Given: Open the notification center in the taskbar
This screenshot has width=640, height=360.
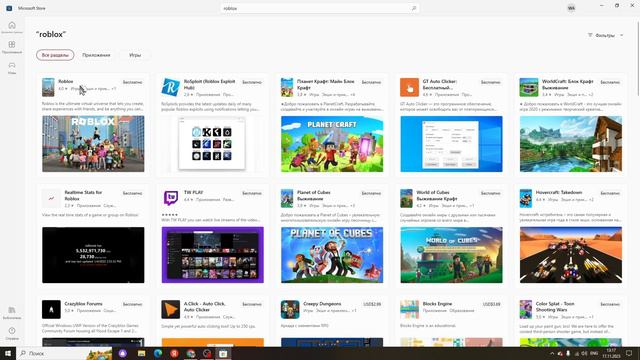Looking at the screenshot, I should (629, 353).
